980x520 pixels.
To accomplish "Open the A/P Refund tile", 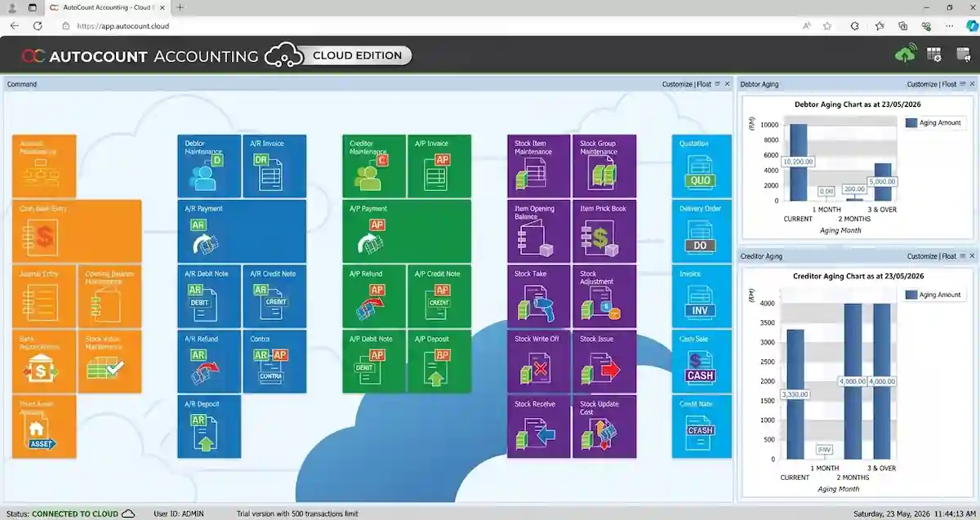I will pos(374,297).
